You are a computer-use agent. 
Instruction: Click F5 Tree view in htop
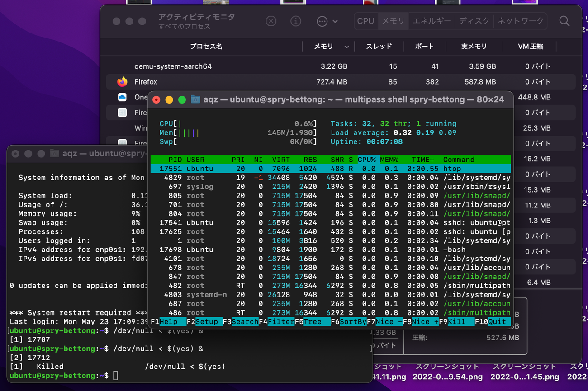point(312,322)
